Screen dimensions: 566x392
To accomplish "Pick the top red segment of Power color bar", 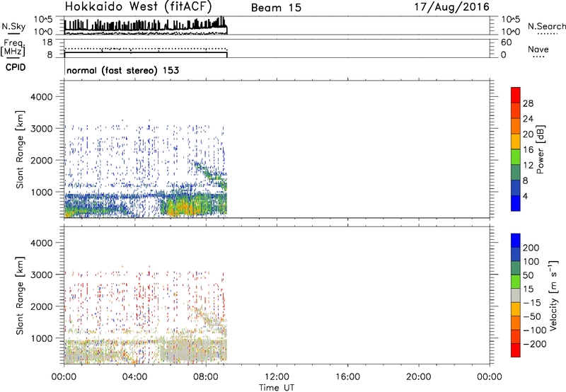I will pyautogui.click(x=516, y=95).
